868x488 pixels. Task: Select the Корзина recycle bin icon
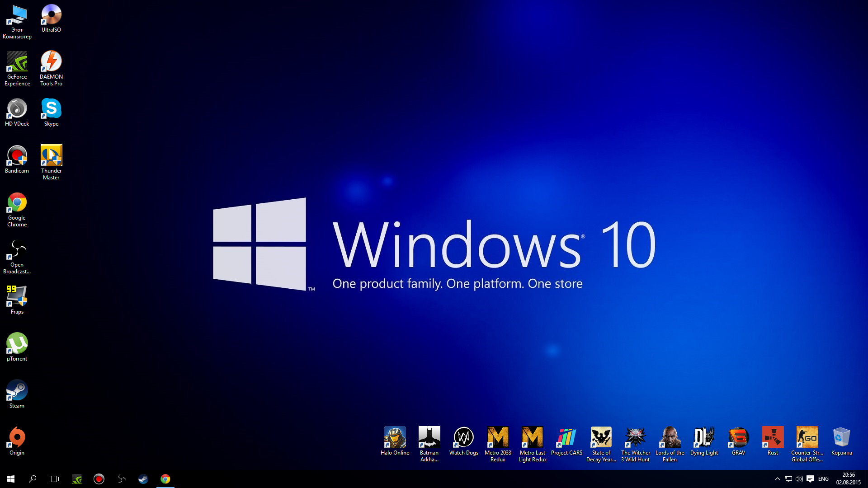point(842,441)
